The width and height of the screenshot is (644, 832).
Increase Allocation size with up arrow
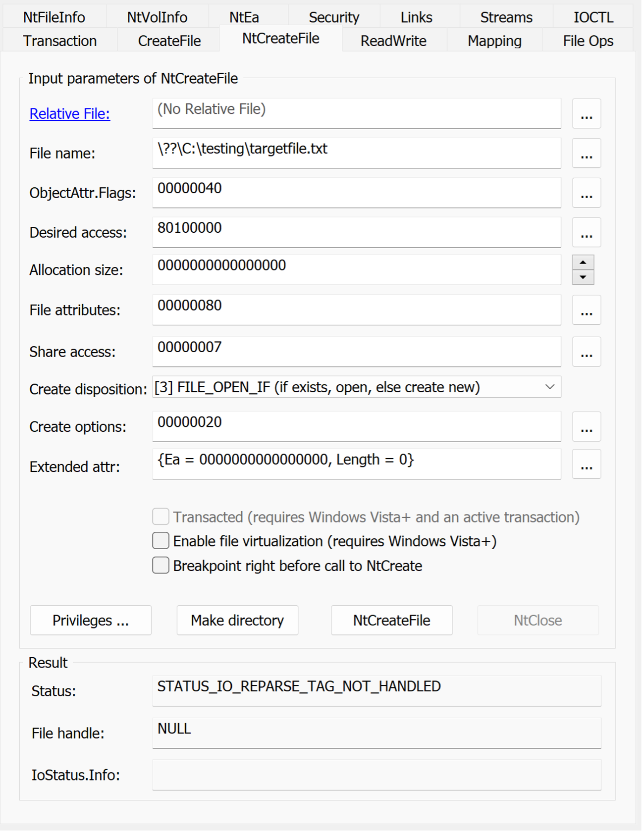coord(583,262)
